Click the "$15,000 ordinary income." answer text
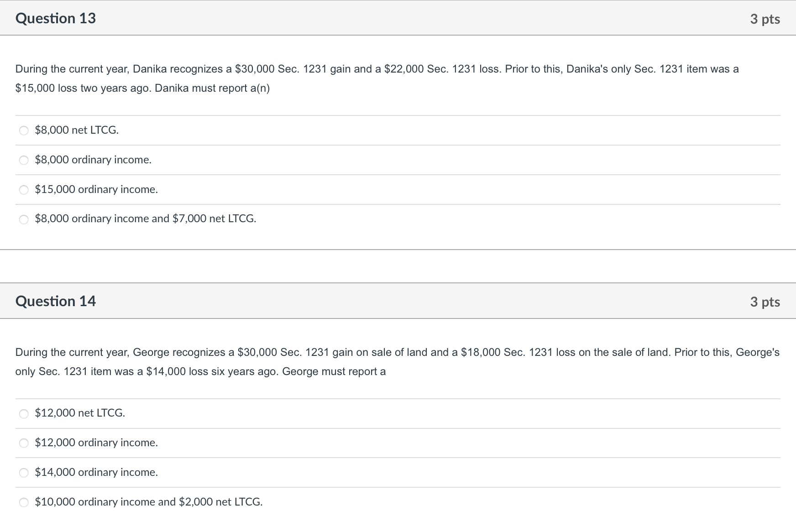Viewport: 796px width, 532px height. coord(96,189)
